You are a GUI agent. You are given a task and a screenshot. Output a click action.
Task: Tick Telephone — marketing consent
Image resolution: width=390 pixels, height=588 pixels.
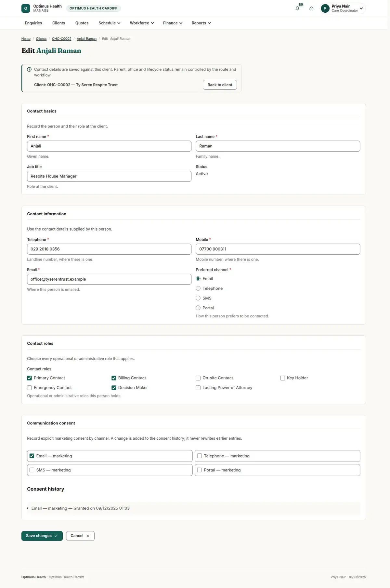pos(200,456)
